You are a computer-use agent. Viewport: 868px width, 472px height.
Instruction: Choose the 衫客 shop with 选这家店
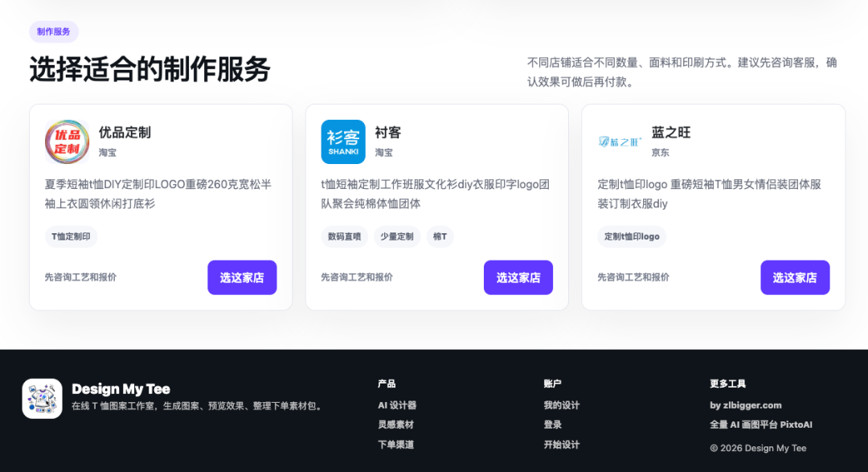518,277
